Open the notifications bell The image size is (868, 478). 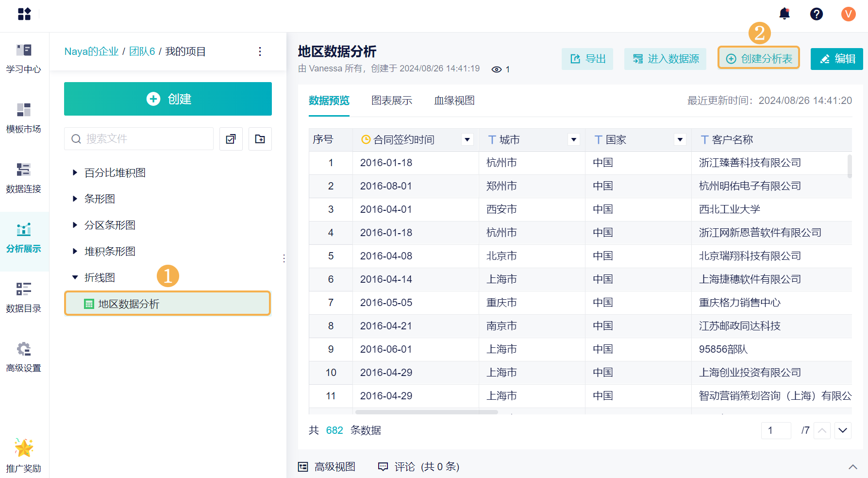(785, 14)
